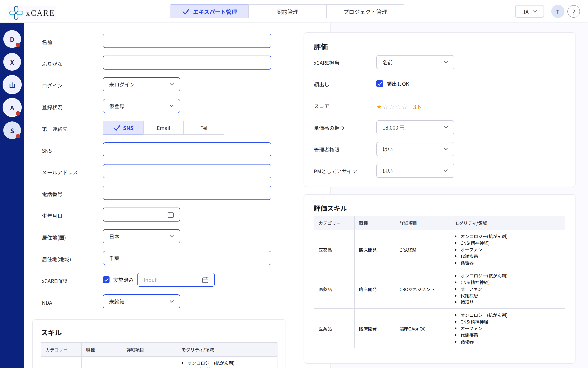
Task: Switch to the プロジェクト管理 tab
Action: coord(365,11)
